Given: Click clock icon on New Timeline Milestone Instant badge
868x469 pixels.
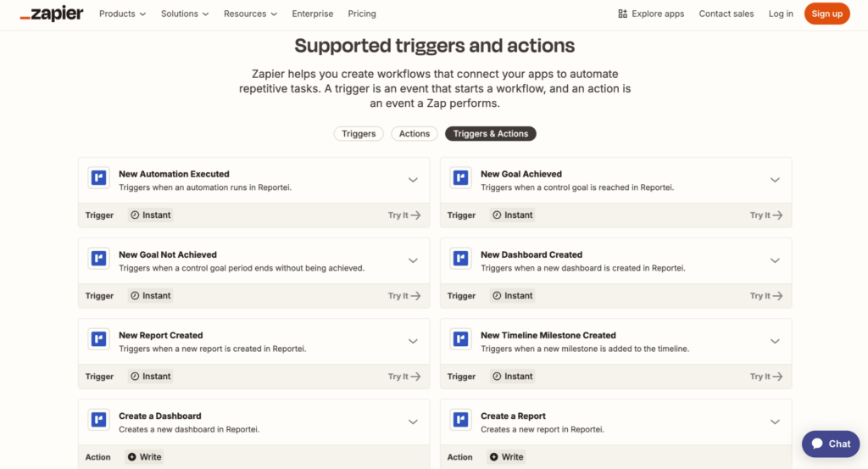Looking at the screenshot, I should (x=497, y=377).
